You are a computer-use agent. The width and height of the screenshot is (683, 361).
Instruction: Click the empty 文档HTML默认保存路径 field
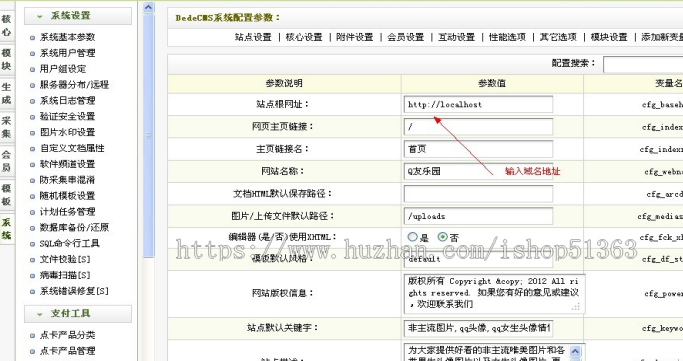(x=478, y=194)
